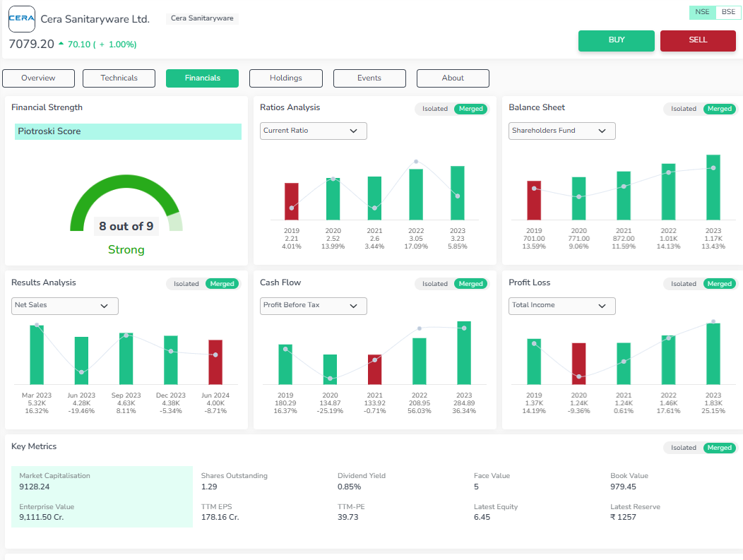Open the Events tab

click(369, 78)
